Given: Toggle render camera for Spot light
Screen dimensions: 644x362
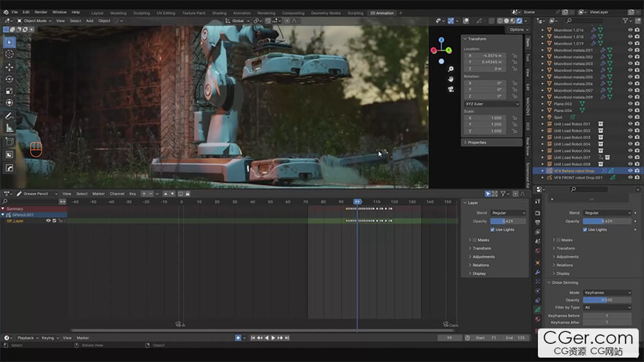Looking at the screenshot, I should [x=637, y=118].
